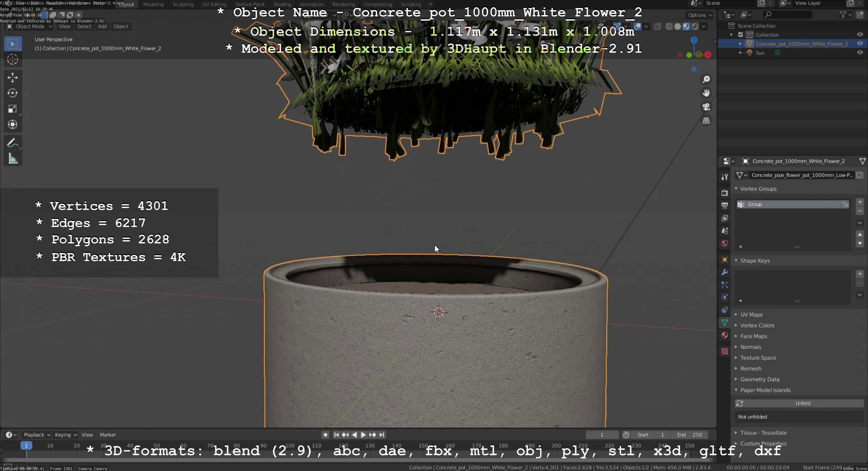
Task: Open the Tool properties tab
Action: 725,176
